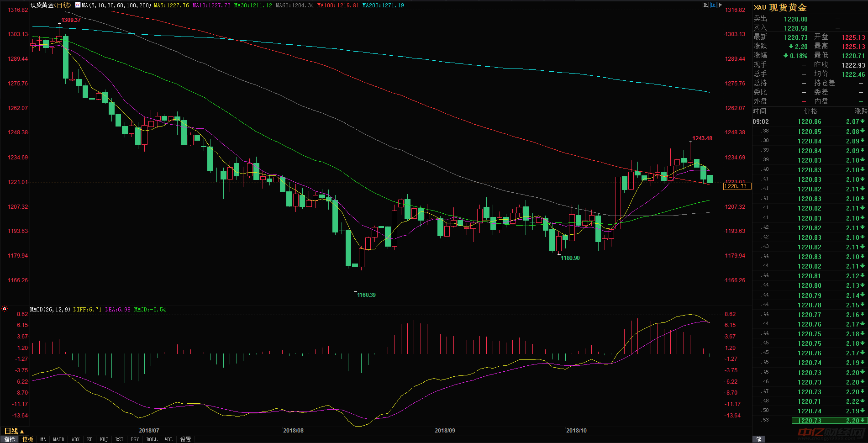
Task: Click the right data-shift icon near 1316.82
Action: point(720,5)
